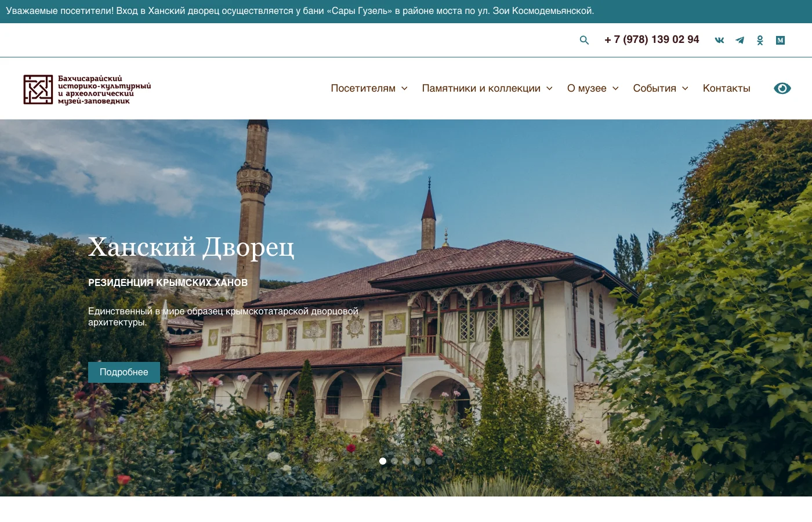Screen dimensions: 812x522
Task: Open the События dropdown chevron
Action: pyautogui.click(x=685, y=88)
